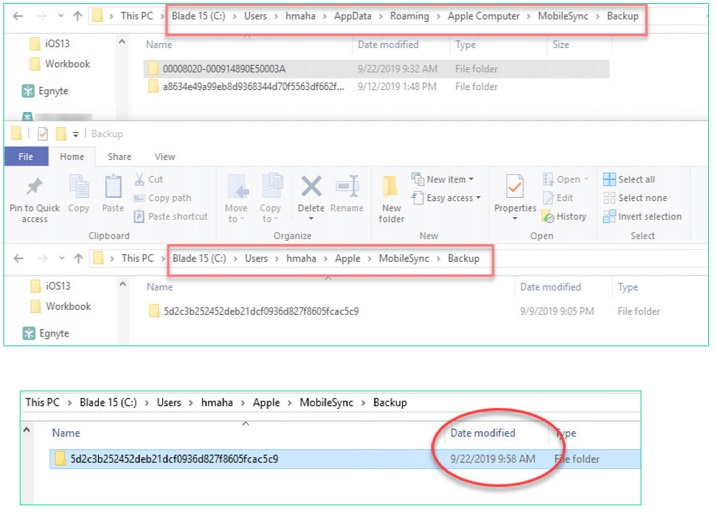Click back arrow in top window
Screen dimensions: 717x512
18,16
